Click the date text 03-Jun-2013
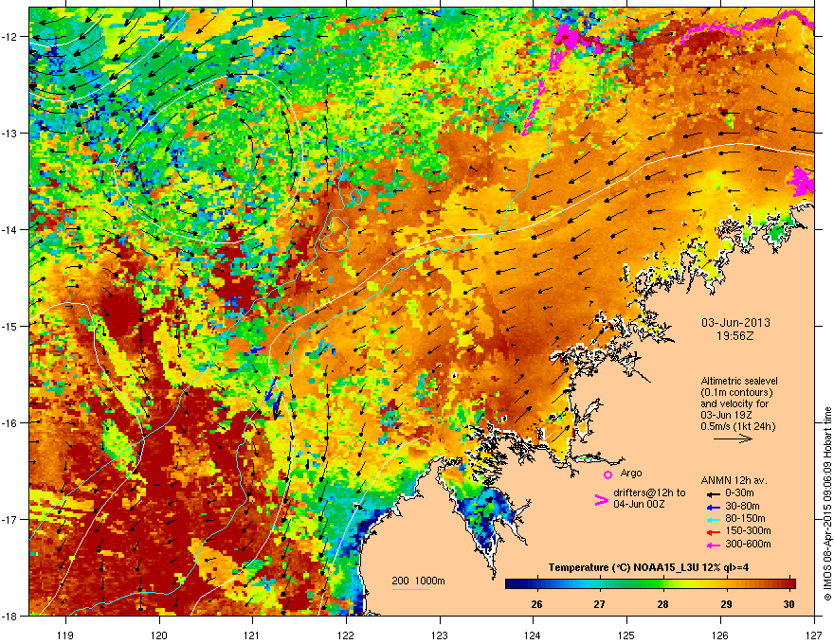834x644 pixels. tap(735, 323)
